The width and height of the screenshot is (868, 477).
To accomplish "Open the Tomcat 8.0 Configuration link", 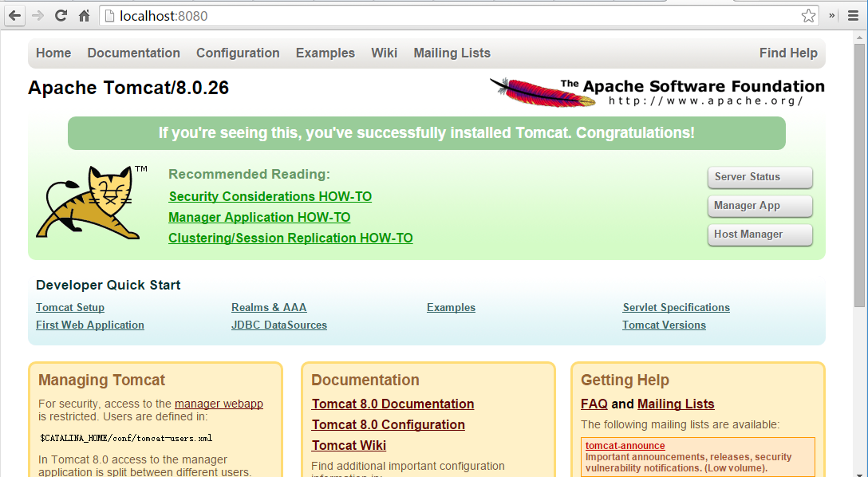I will tap(388, 425).
